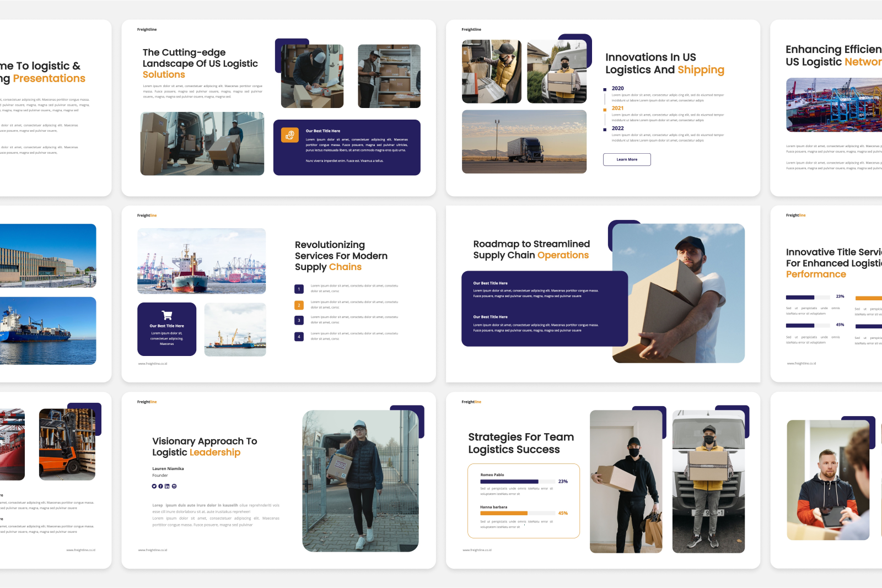Click the numbered marker 1 on Supply Chains slide

click(x=299, y=289)
